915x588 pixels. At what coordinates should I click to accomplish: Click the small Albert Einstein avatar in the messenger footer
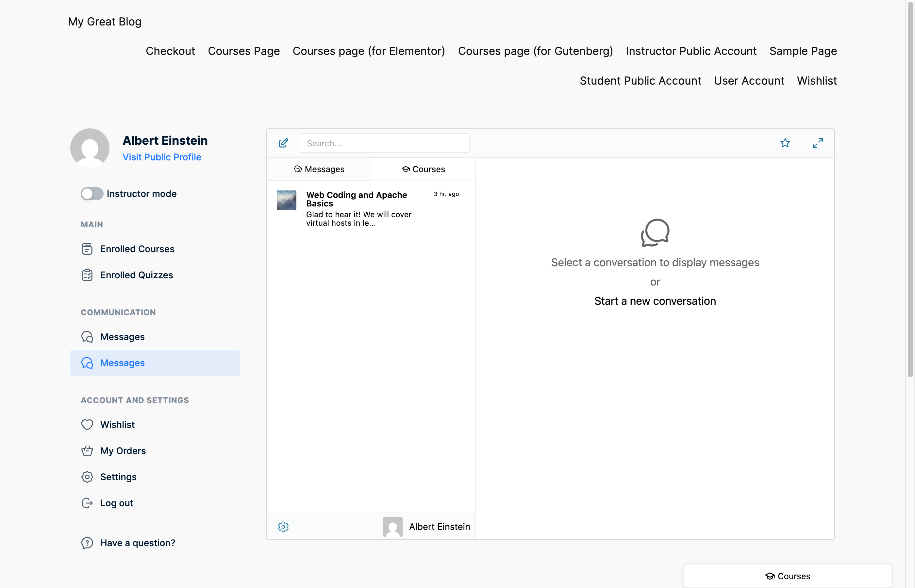click(x=392, y=527)
